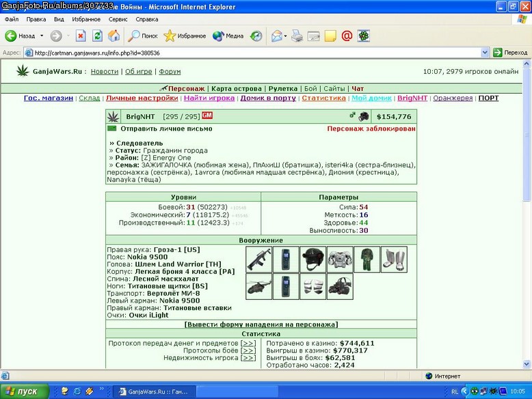Open the Back button history dropdown arrow

pos(42,36)
